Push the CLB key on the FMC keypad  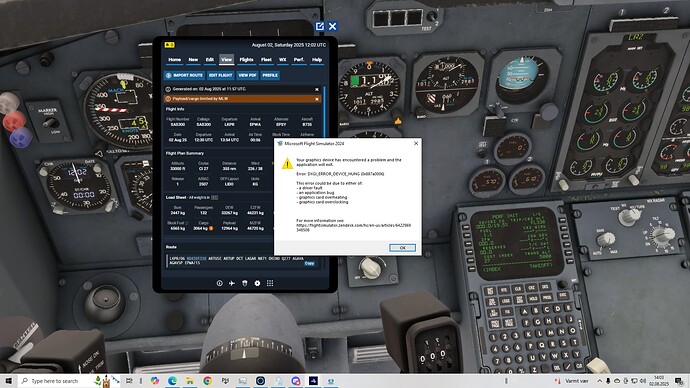coord(518,289)
